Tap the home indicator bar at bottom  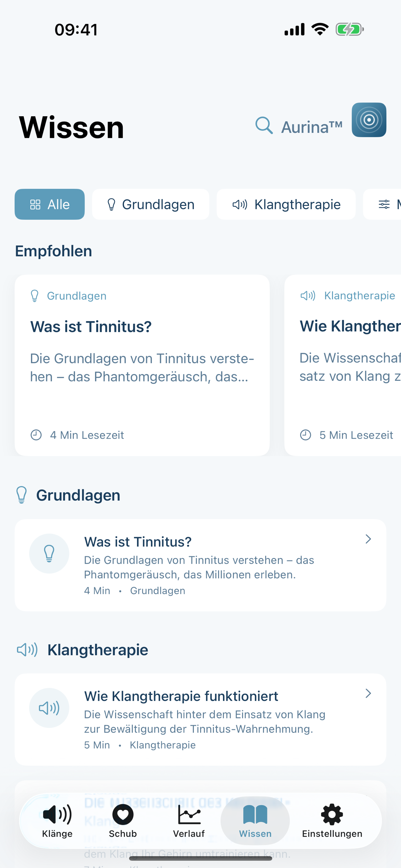[x=200, y=857]
